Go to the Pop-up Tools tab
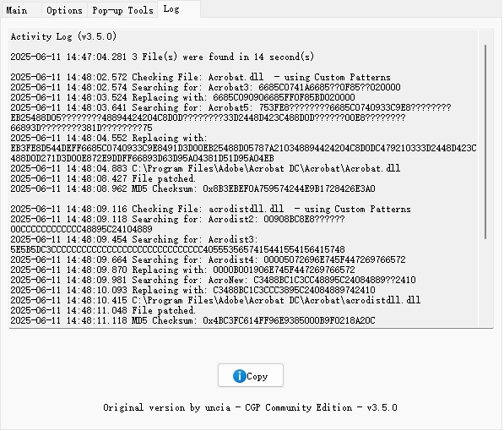Viewport: 504px width, 431px height. pyautogui.click(x=122, y=10)
